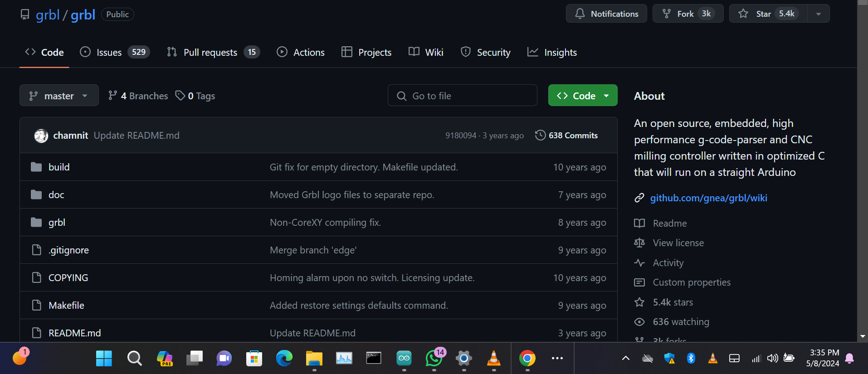Viewport: 868px width, 374px height.
Task: Open commit 'Moved Grbl logo files' message
Action: point(352,194)
